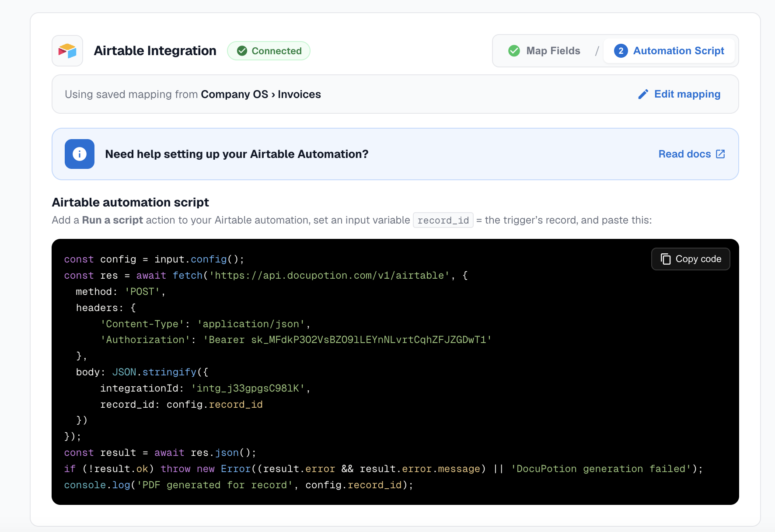Click the clipboard icon in Copy code
This screenshot has height=532, width=775.
pos(665,259)
